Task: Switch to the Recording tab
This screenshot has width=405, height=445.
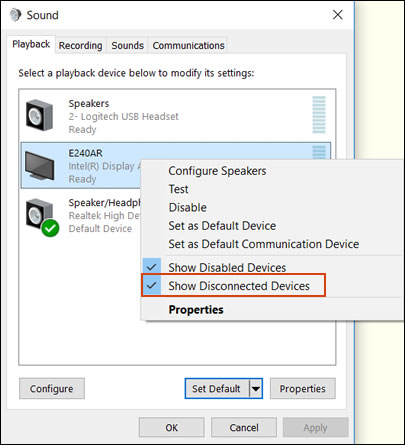Action: click(81, 45)
